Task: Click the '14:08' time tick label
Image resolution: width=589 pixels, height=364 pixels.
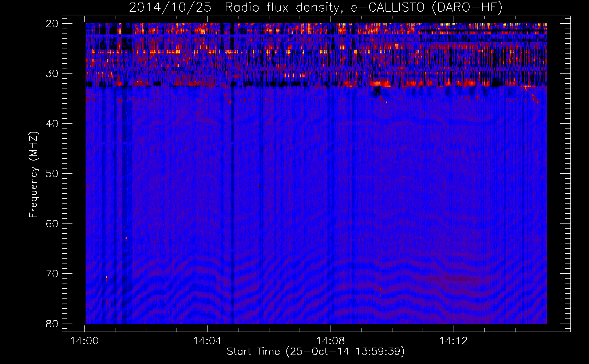Action: point(331,341)
